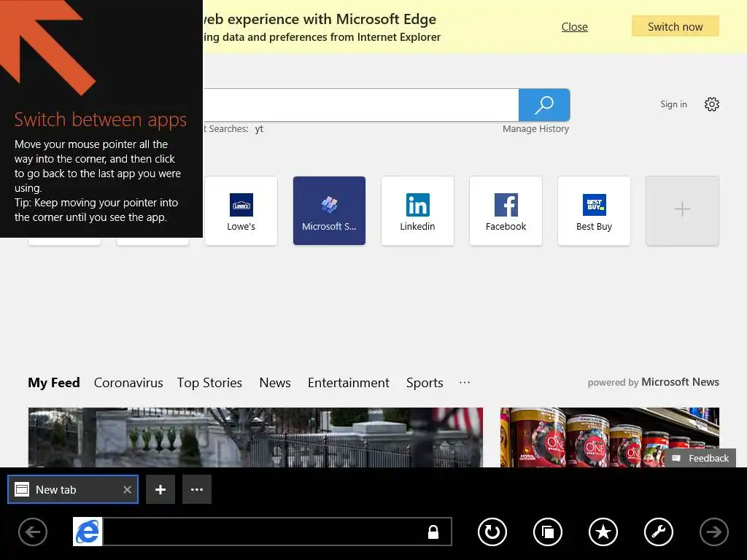Open the news story with the pet food cans photo

(609, 437)
